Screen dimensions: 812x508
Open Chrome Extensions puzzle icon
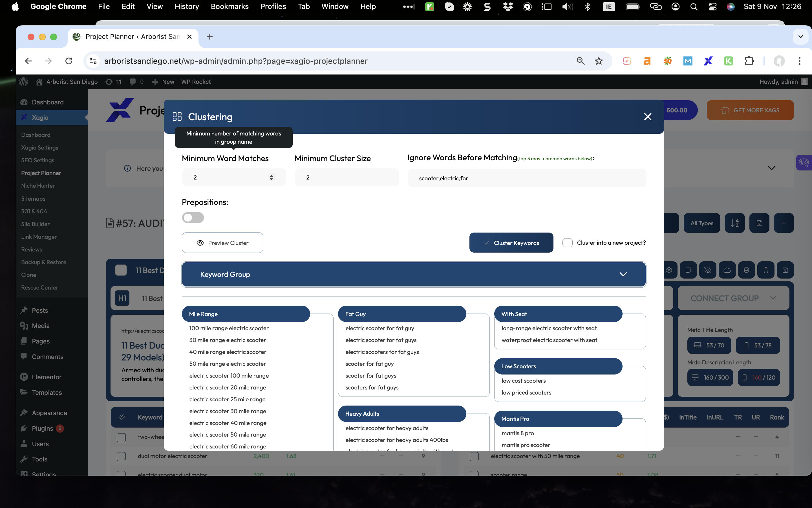click(x=749, y=61)
